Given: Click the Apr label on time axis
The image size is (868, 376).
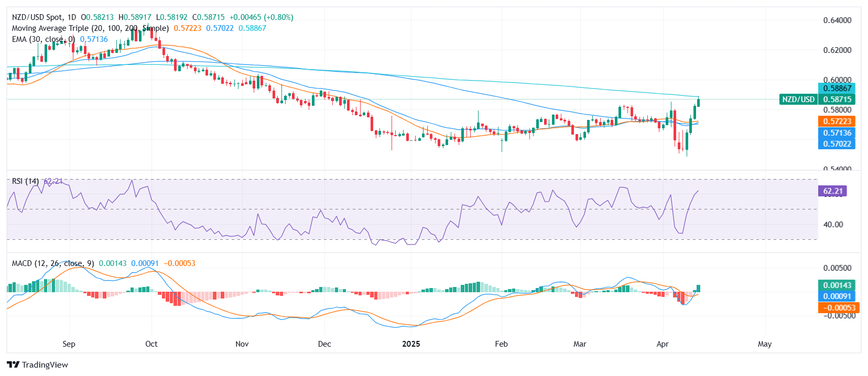Looking at the screenshot, I should 663,344.
